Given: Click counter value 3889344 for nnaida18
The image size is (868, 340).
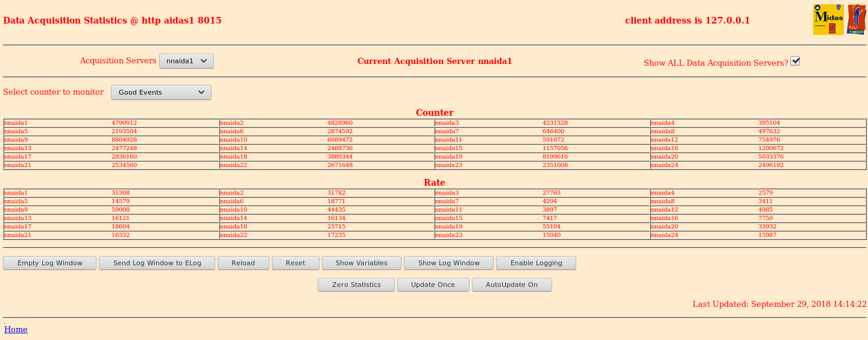Looking at the screenshot, I should coord(340,157).
